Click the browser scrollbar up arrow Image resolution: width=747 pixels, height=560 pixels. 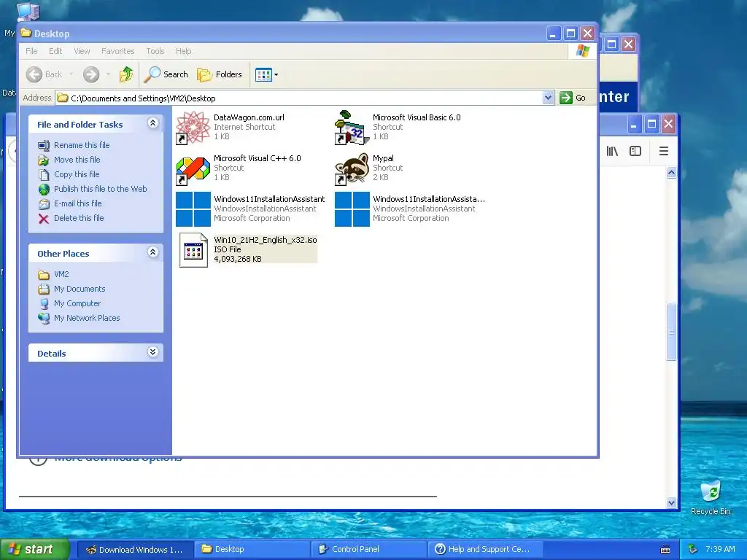[671, 172]
